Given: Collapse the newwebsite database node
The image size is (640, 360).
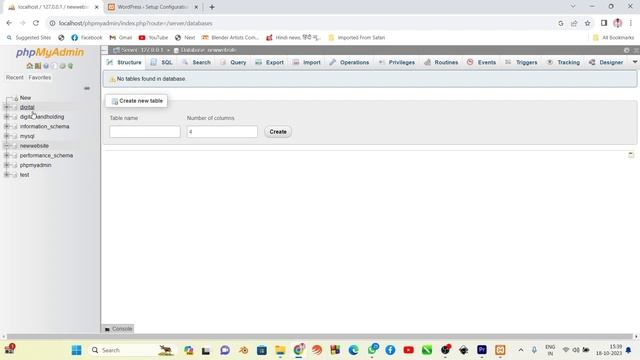Looking at the screenshot, I should (6, 146).
